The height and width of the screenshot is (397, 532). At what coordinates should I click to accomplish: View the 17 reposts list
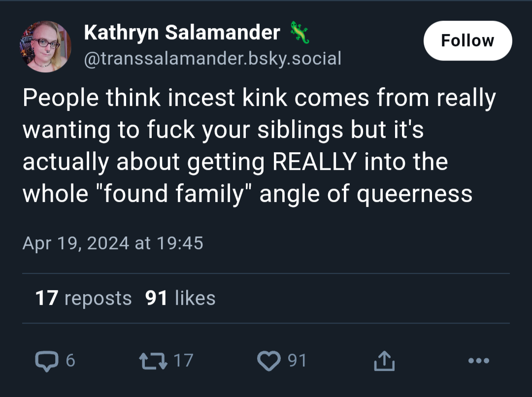(x=83, y=298)
